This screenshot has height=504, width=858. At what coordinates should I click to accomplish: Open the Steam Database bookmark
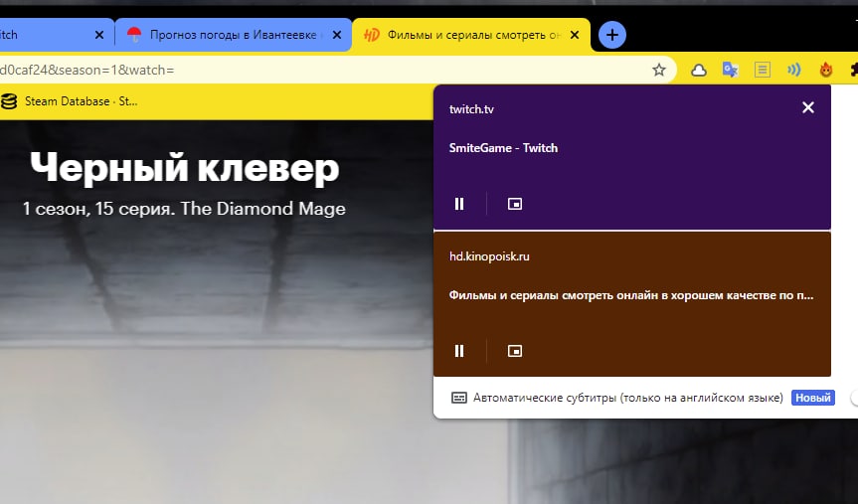click(70, 101)
